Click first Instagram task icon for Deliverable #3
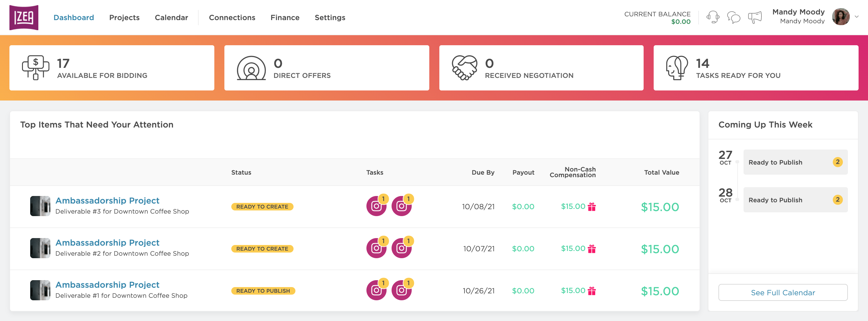Viewport: 868px width, 321px height. click(x=376, y=206)
